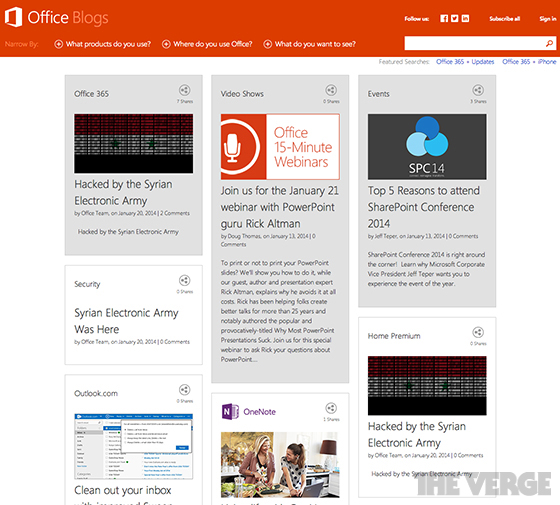The height and width of the screenshot is (505, 560).
Task: Open the Security category label
Action: 87,284
